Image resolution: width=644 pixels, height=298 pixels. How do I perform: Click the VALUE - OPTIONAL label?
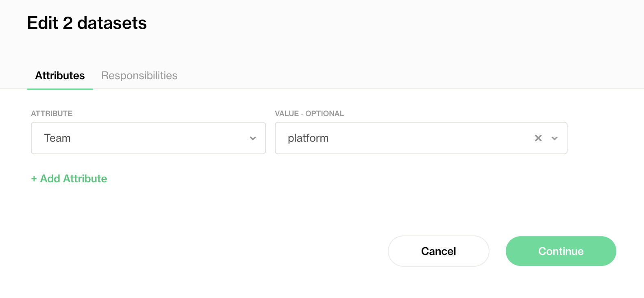pyautogui.click(x=309, y=114)
